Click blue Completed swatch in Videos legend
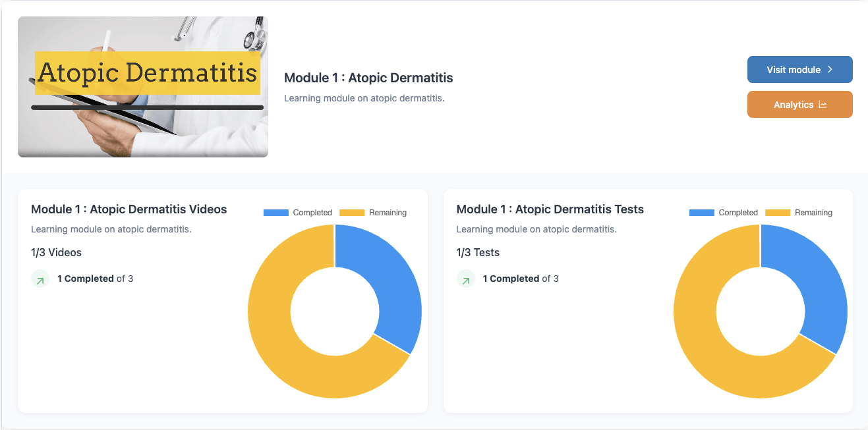 click(276, 213)
